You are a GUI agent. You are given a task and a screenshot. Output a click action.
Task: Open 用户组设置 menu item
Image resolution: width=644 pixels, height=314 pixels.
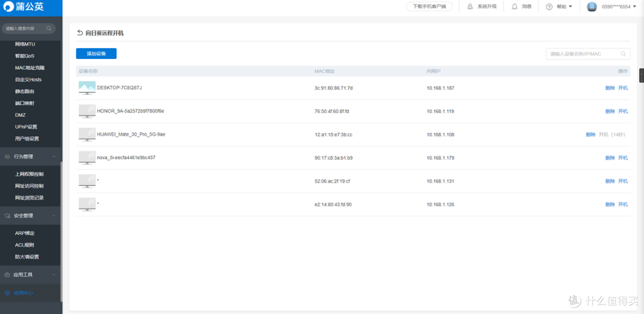click(27, 139)
